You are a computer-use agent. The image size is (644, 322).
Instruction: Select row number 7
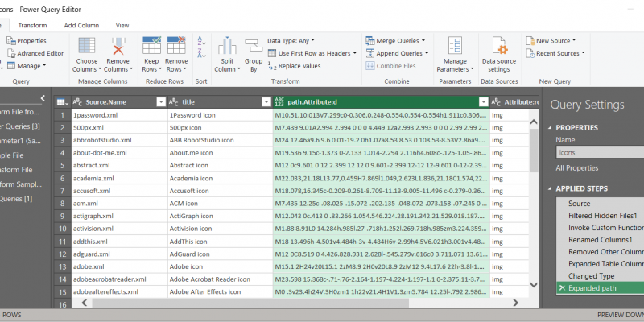click(x=63, y=191)
